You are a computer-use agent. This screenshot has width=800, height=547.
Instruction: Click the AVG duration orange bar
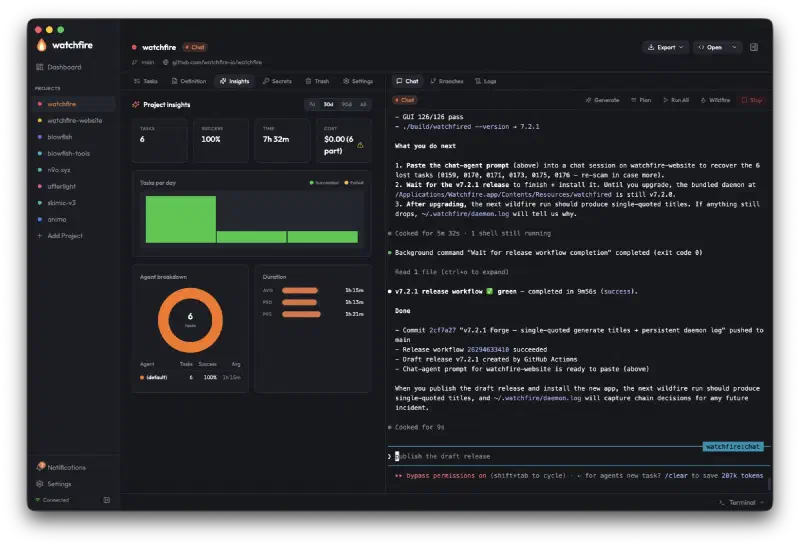[x=300, y=290]
